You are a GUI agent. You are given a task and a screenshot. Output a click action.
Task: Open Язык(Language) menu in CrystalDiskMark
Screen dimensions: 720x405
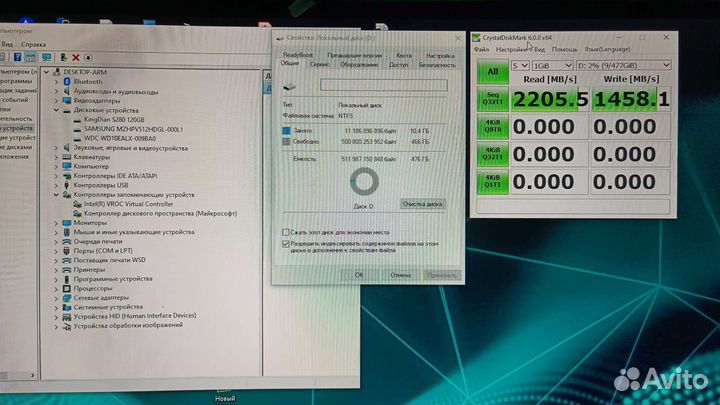[x=607, y=49]
